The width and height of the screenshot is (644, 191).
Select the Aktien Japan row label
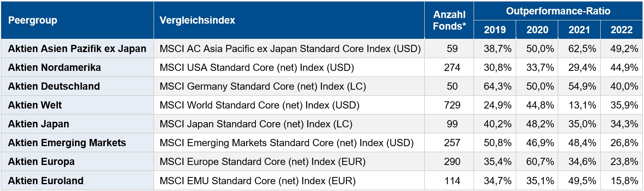click(38, 124)
